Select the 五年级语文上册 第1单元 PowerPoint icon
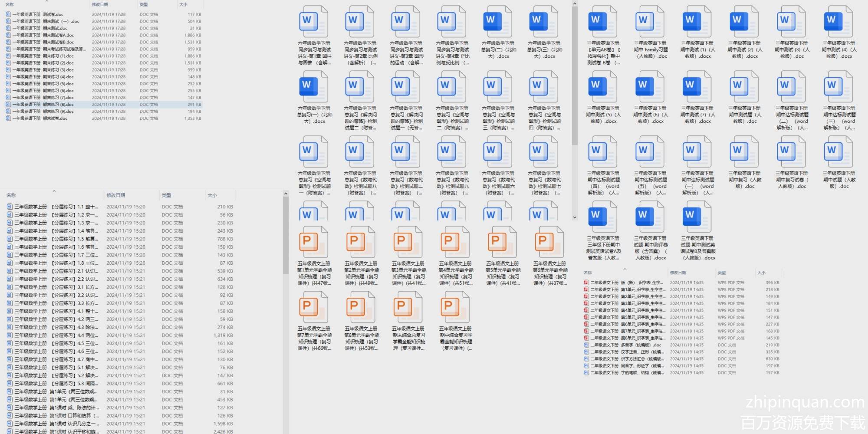The image size is (868, 434). tap(313, 242)
